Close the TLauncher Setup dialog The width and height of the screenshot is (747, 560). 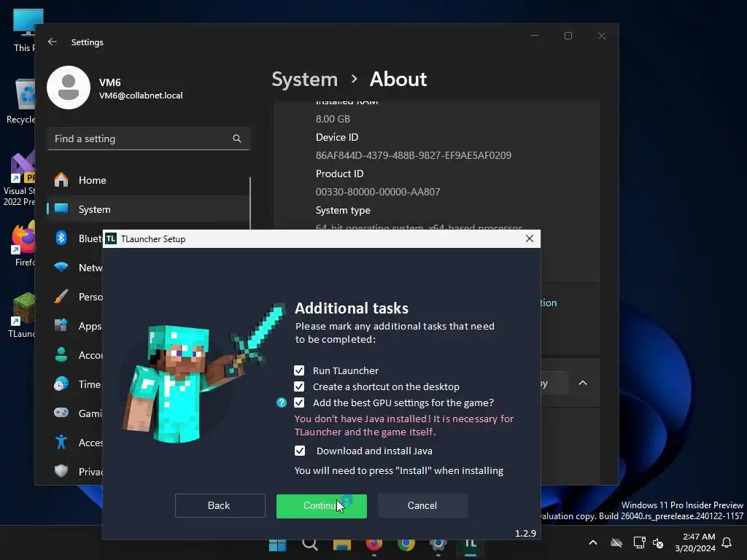click(x=530, y=238)
